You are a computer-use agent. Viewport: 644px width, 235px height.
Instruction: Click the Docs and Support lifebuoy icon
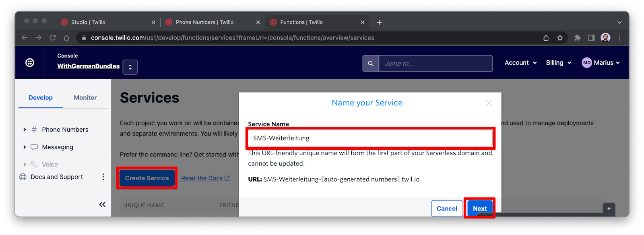tap(23, 177)
